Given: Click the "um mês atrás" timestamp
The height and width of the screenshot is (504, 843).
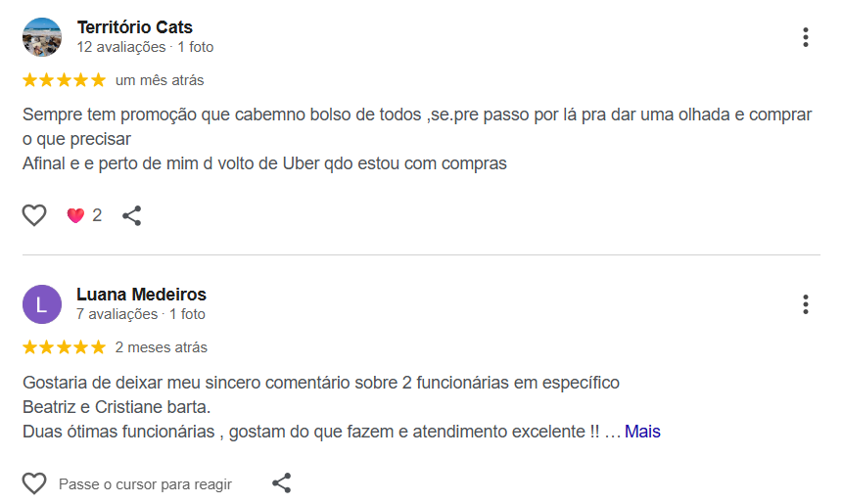Looking at the screenshot, I should click(160, 80).
